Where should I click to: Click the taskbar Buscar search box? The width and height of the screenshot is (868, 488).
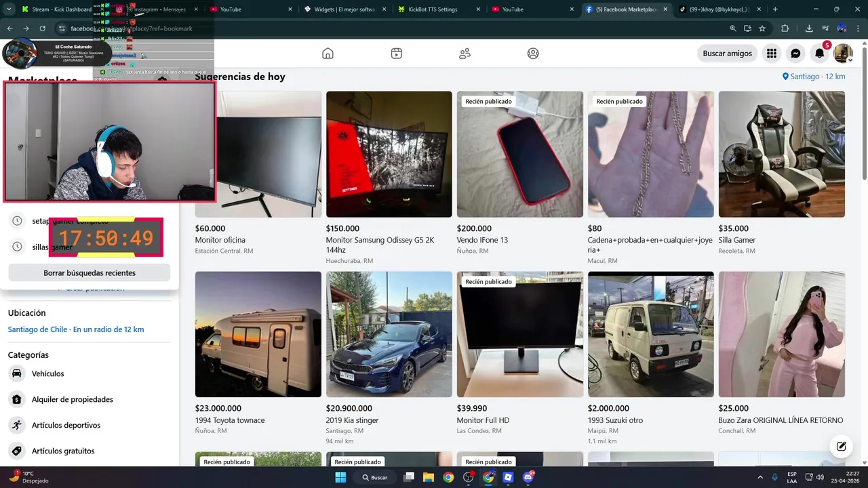(x=374, y=477)
